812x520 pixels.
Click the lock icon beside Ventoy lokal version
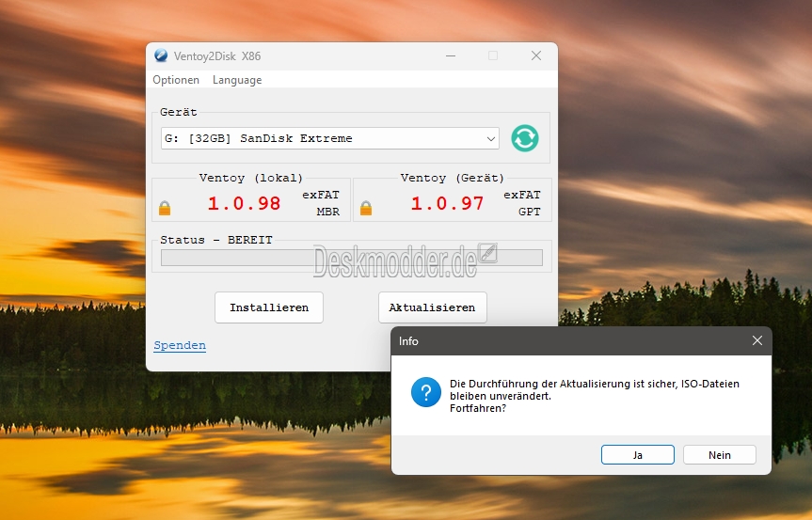(x=165, y=208)
